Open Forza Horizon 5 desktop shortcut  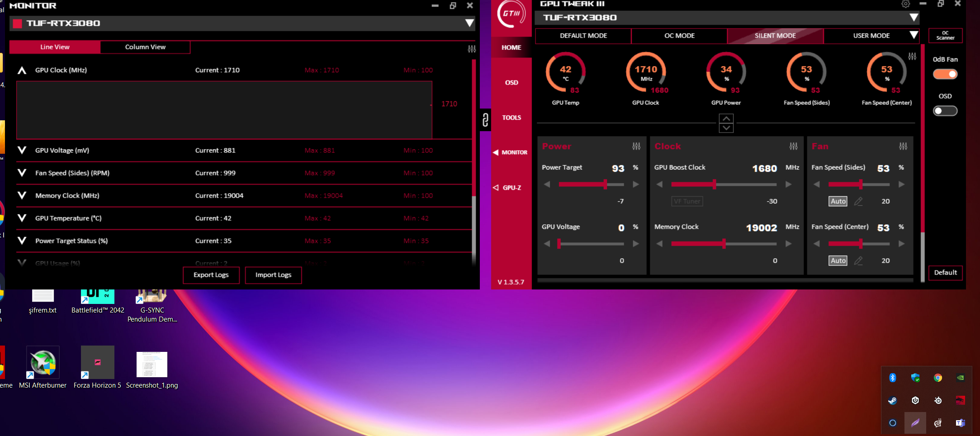tap(97, 367)
